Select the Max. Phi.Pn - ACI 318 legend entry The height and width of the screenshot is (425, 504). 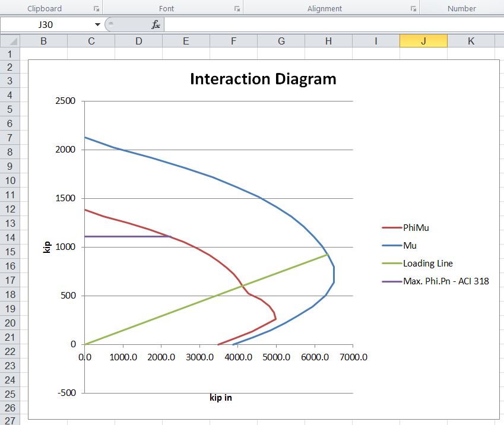pyautogui.click(x=445, y=281)
